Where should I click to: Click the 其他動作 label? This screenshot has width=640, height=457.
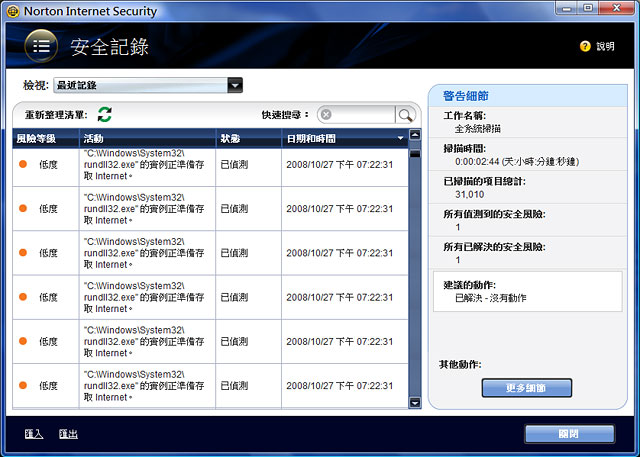460,364
